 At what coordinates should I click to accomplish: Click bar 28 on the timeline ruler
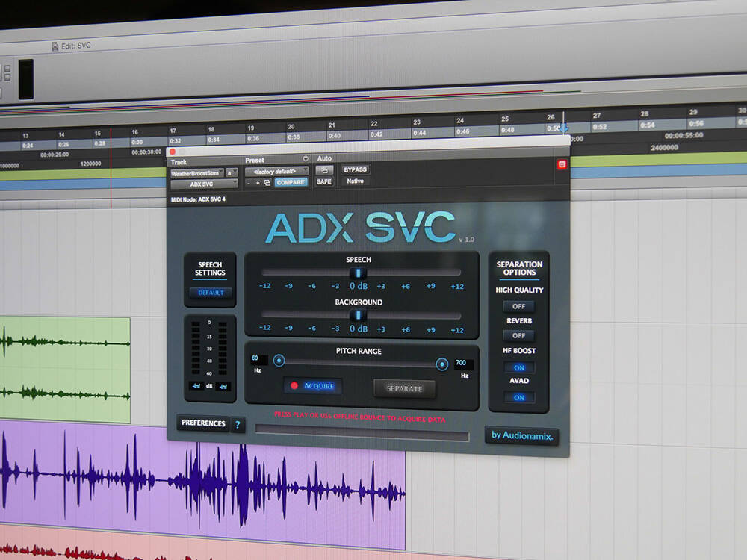pos(644,113)
